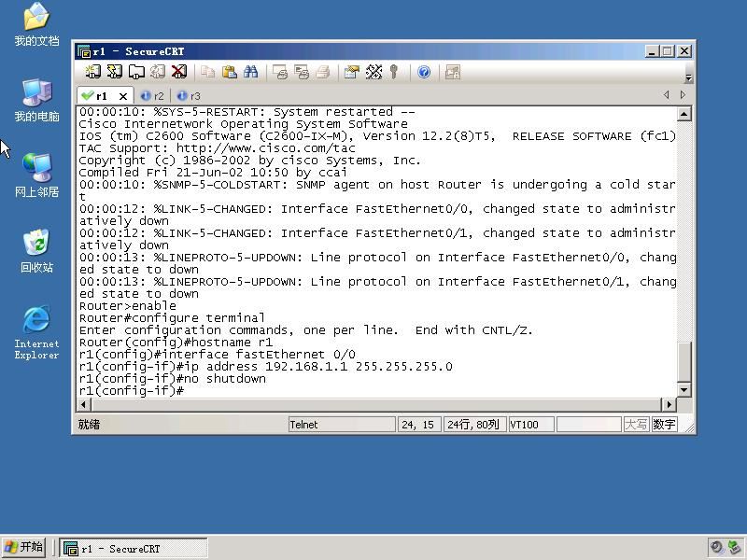Click the Print Selection toolbar icon

tap(302, 72)
